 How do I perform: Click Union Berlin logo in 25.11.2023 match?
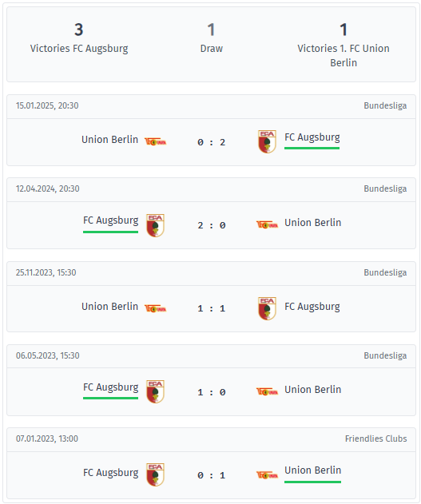coord(155,308)
